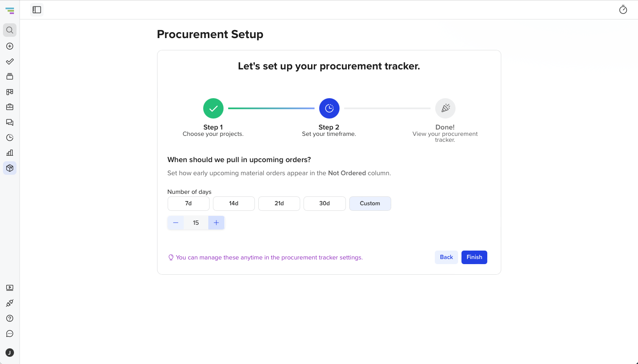Click the number of days input field

[196, 223]
